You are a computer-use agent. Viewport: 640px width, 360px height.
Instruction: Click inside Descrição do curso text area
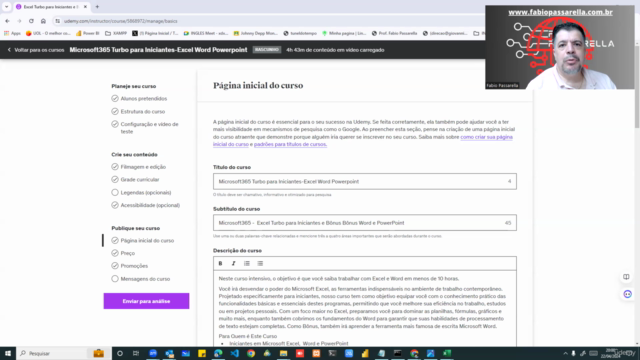click(364, 309)
